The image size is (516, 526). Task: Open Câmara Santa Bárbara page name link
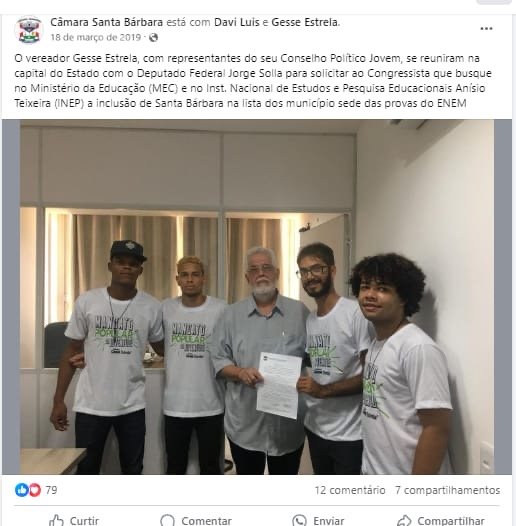[106, 22]
